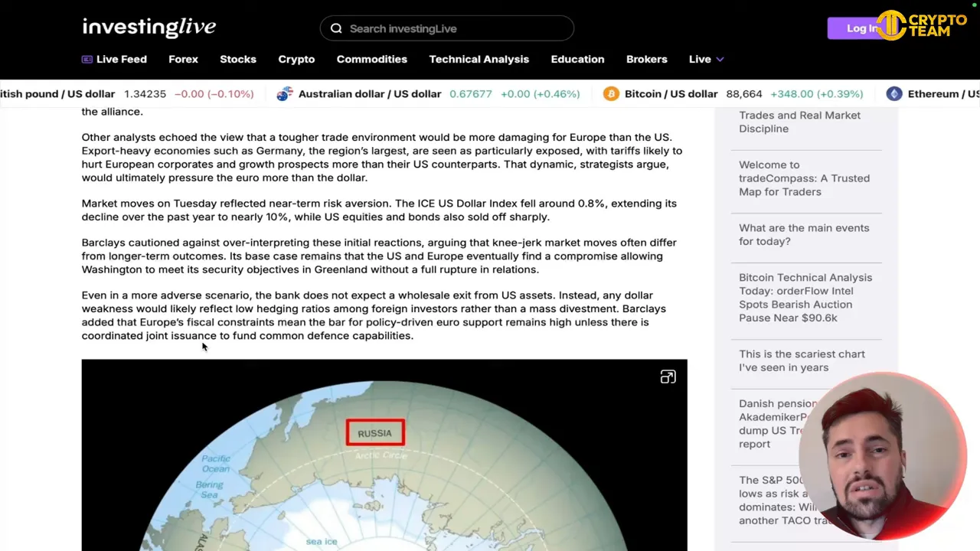Click the investingLive logo
980x551 pixels.
(x=149, y=28)
